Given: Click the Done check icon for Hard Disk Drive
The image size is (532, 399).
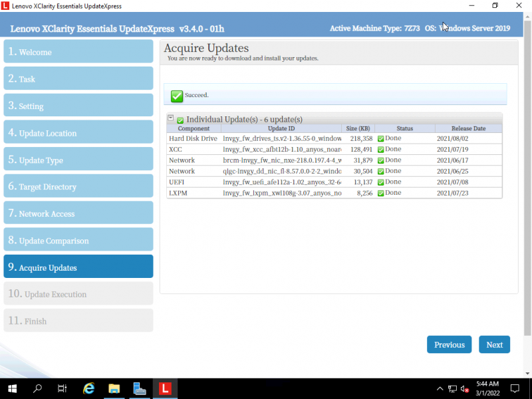Looking at the screenshot, I should click(x=380, y=138).
